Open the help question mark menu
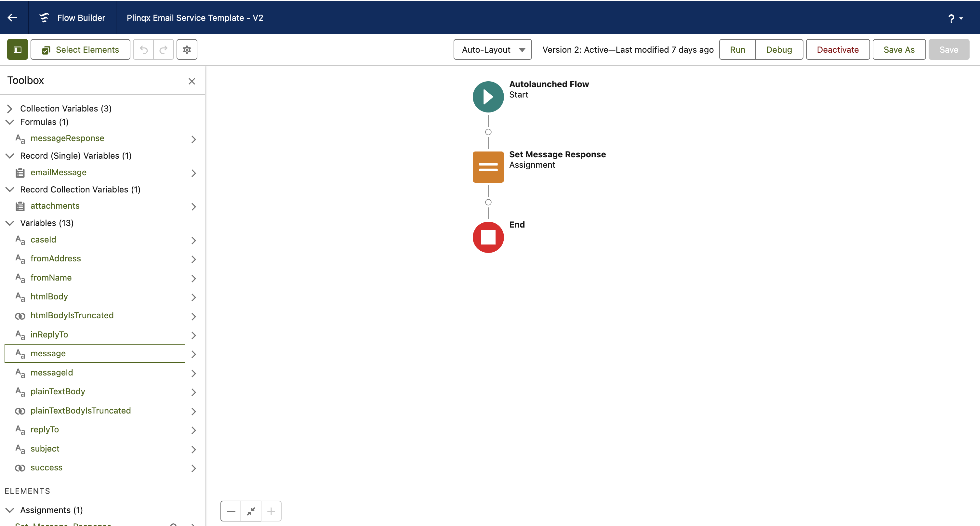The width and height of the screenshot is (980, 526). 955,18
